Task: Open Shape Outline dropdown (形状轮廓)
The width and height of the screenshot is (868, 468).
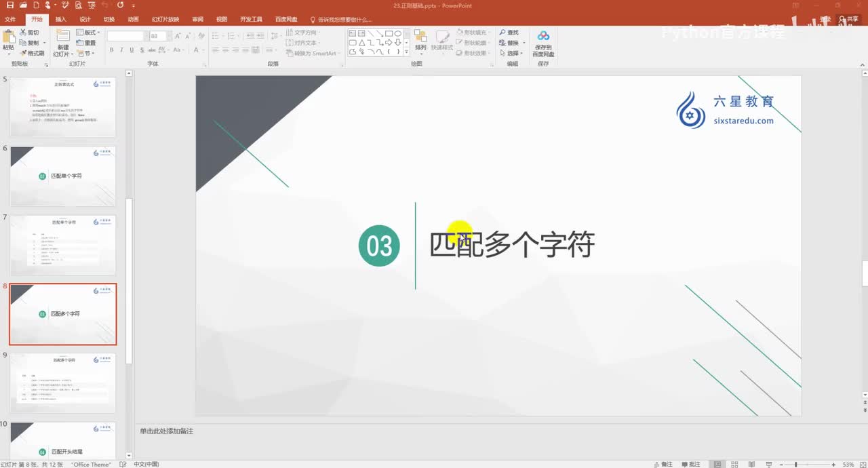Action: pos(474,43)
